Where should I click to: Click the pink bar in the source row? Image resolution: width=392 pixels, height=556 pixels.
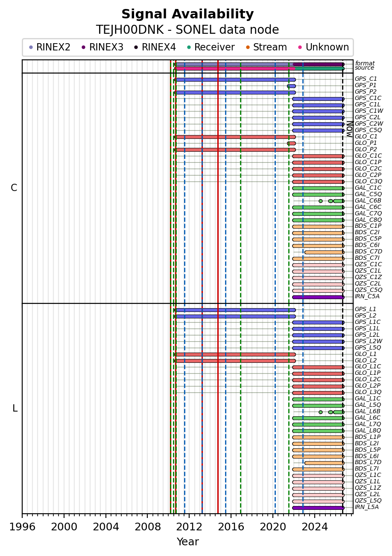coord(235,68)
